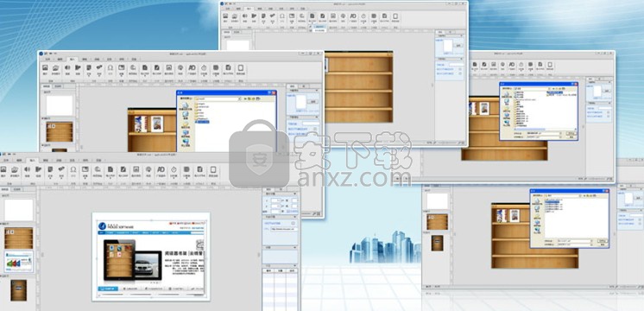Open Desktop sidebar icon in short folder dialog
This screenshot has height=311, width=644.
pos(186,114)
